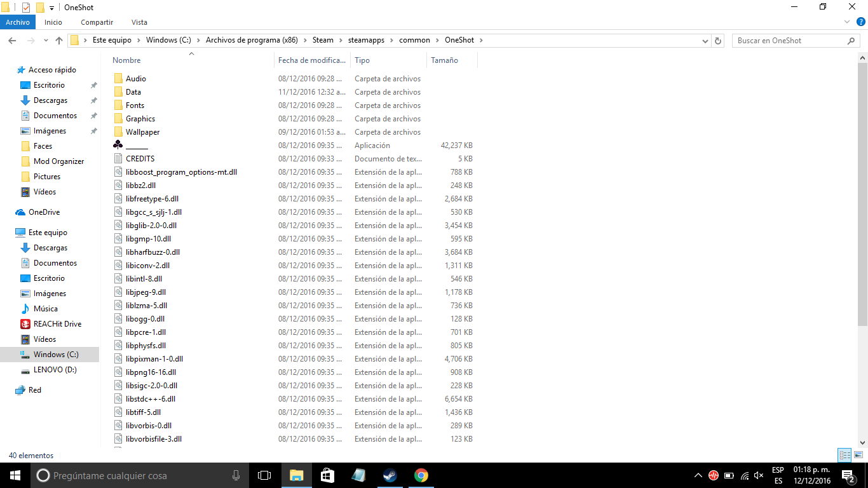Click the vertical scrollbar down arrow
The image size is (868, 488).
[863, 442]
